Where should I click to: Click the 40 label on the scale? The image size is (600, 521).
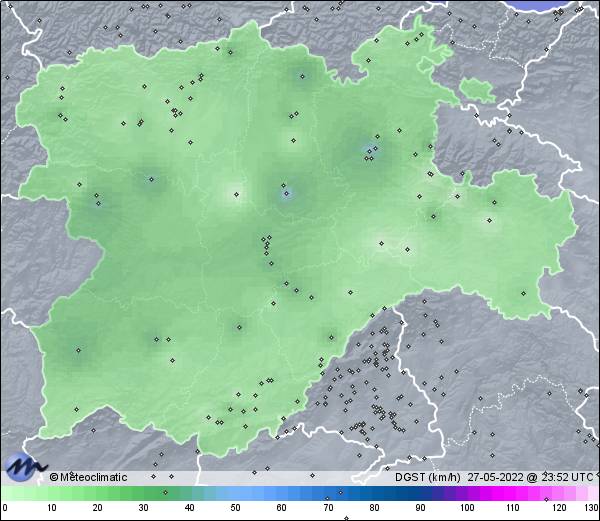(190, 508)
